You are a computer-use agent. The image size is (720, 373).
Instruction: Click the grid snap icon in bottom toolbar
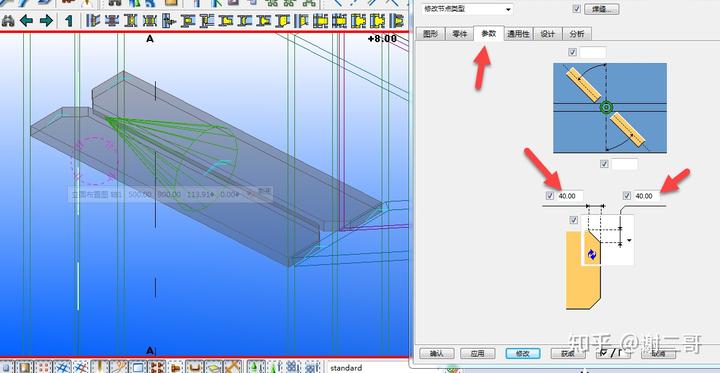[x=62, y=367]
